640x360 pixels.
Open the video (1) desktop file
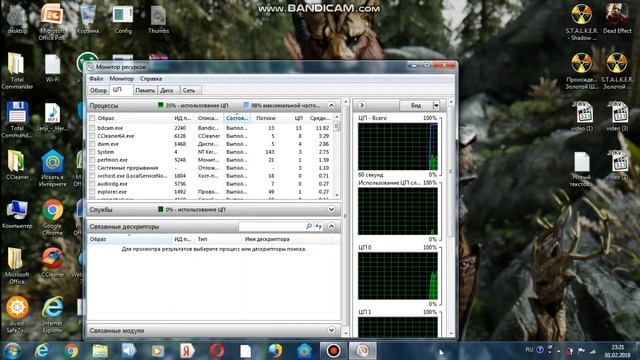[582, 116]
